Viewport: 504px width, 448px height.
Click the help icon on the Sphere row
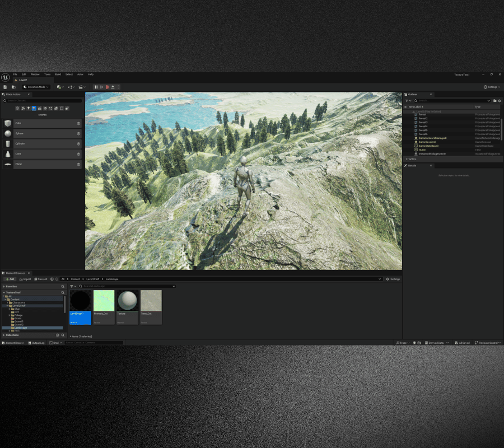pos(78,134)
